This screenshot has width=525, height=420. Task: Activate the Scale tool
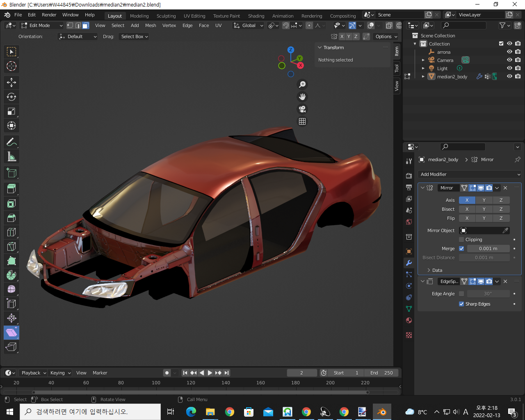(11, 111)
